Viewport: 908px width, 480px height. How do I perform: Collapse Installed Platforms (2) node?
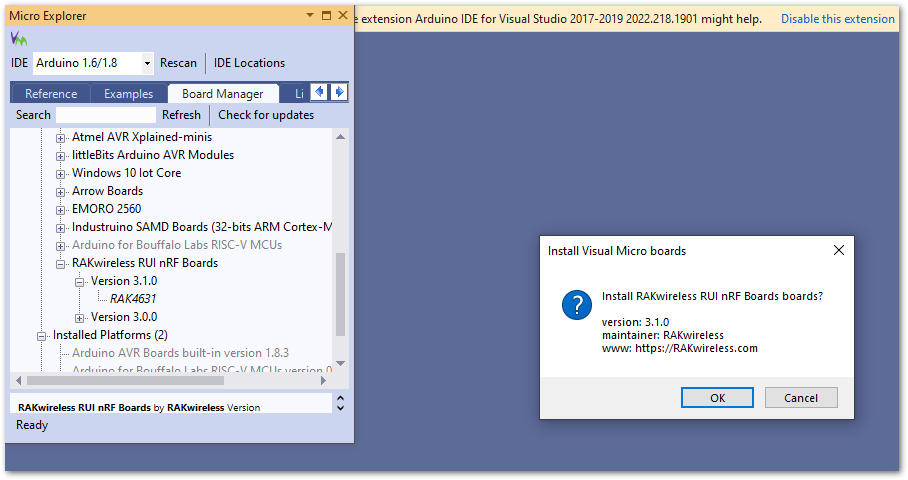[41, 335]
